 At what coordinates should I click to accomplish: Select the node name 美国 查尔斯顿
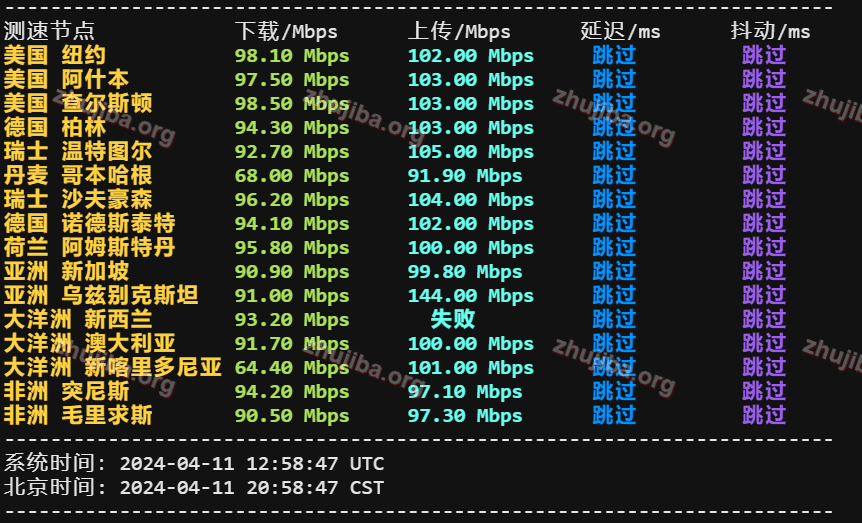pyautogui.click(x=78, y=103)
